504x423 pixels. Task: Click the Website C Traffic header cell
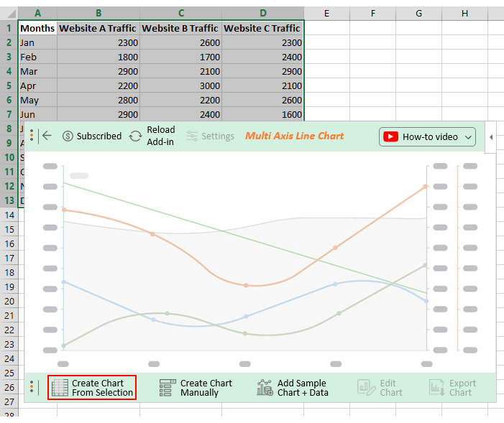pos(263,28)
